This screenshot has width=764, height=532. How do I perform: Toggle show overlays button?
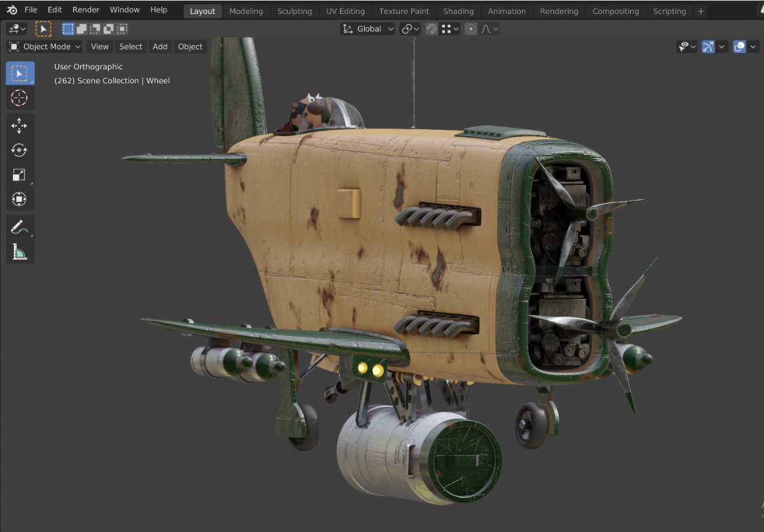[x=739, y=46]
